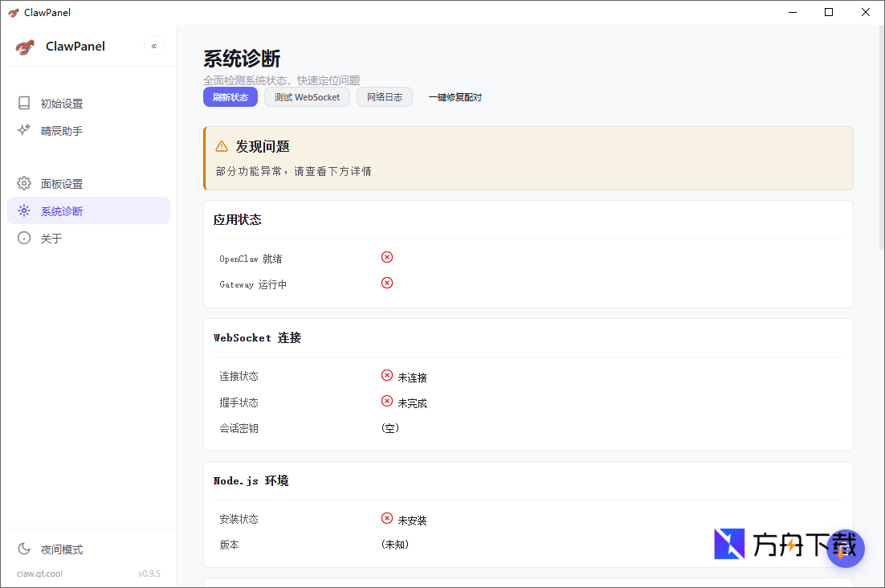Open the 初始设置 page in sidebar
885x588 pixels.
[62, 104]
